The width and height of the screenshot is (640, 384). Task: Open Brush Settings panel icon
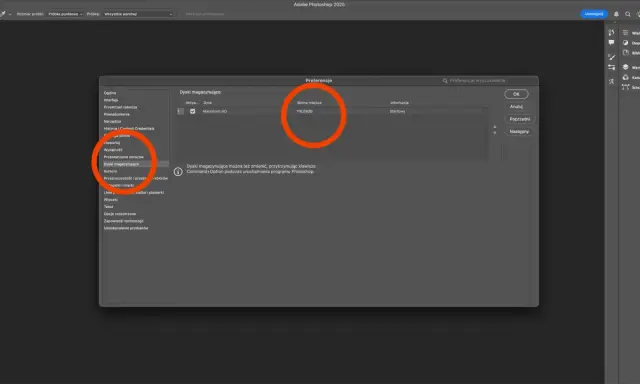tap(611, 67)
